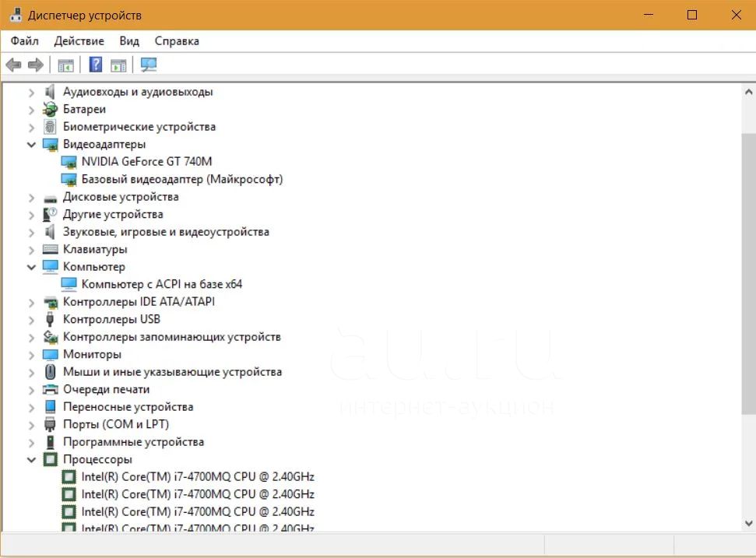Click the NVIDIA GeForce GT 740M adapter icon
756x558 pixels.
[x=69, y=162]
